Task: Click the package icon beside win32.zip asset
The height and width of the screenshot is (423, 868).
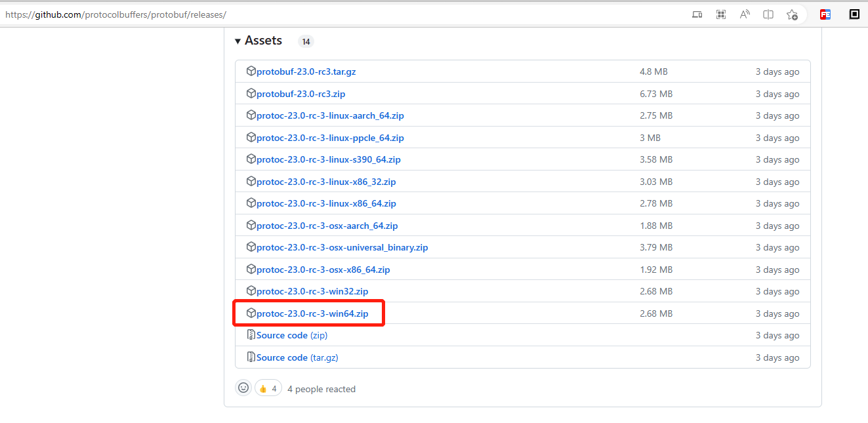Action: (x=251, y=291)
